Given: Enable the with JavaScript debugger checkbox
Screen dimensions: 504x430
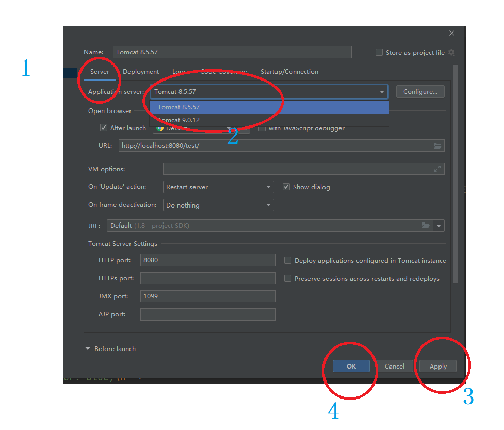Looking at the screenshot, I should [262, 129].
